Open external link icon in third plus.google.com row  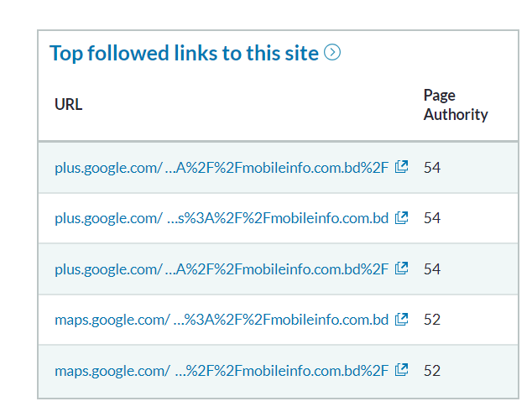(x=402, y=268)
